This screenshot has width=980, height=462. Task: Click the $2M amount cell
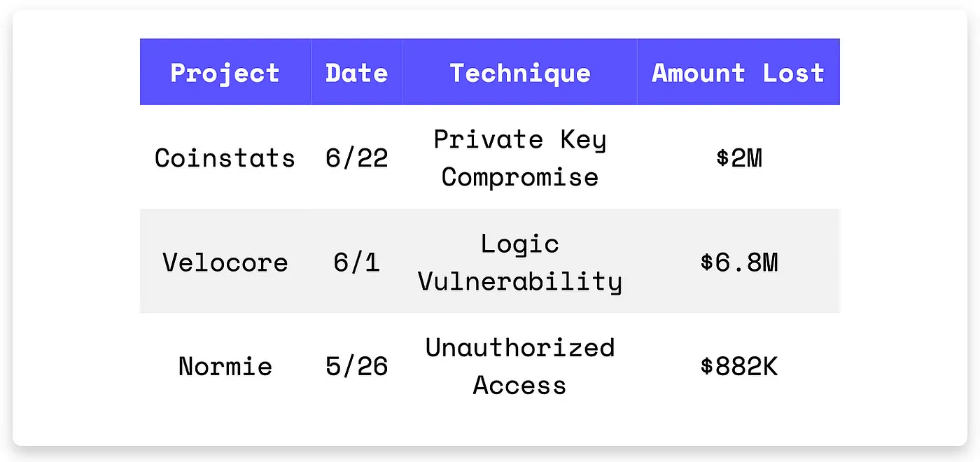[738, 157]
